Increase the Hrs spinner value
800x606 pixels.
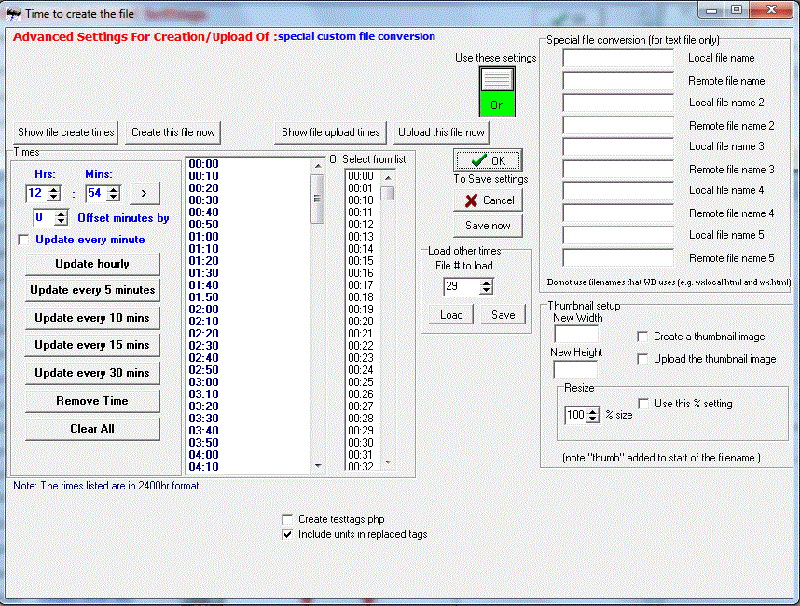(54, 190)
